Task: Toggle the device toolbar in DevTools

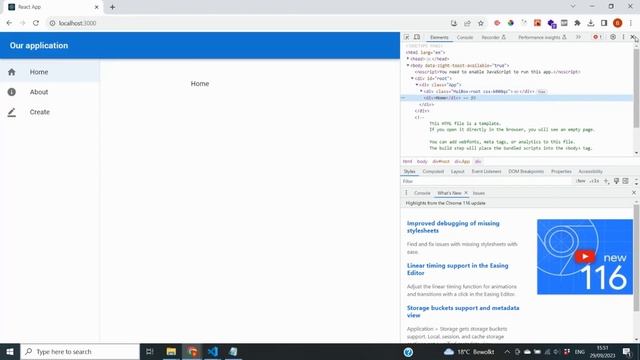Action: point(417,37)
